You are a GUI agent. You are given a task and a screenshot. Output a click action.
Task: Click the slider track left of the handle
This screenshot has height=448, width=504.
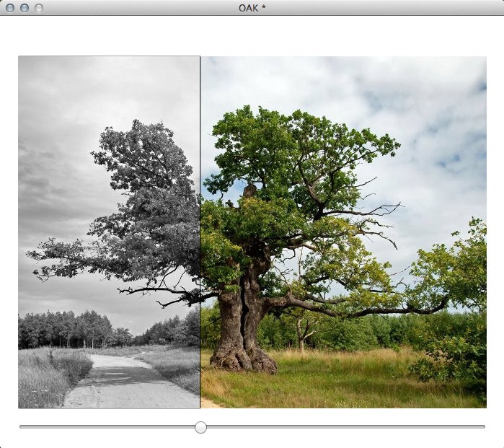(x=108, y=426)
